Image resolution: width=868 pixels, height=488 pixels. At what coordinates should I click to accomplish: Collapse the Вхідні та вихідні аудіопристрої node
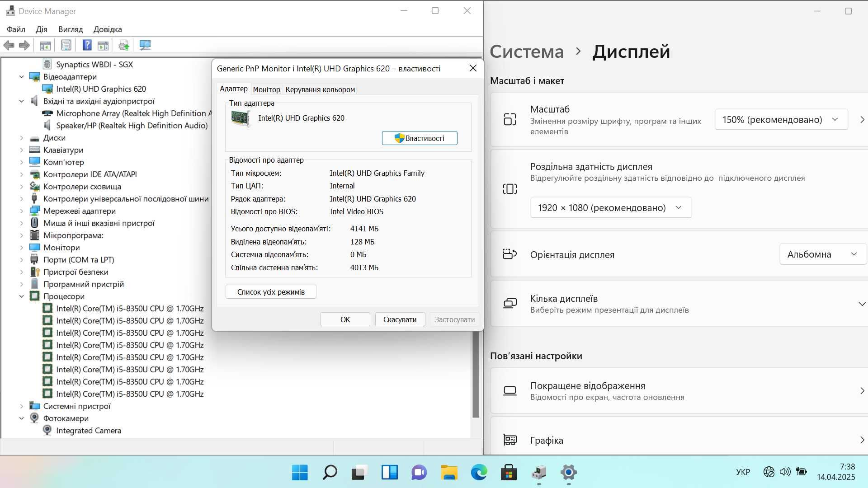point(21,101)
